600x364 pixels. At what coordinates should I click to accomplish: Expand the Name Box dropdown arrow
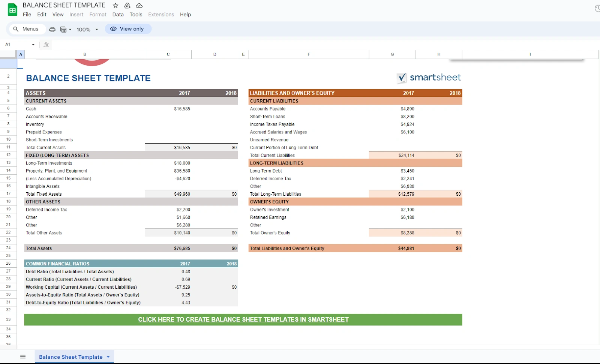33,44
